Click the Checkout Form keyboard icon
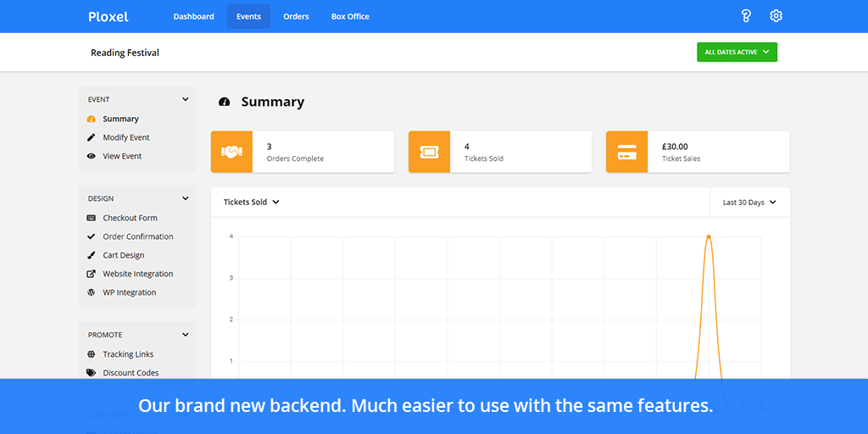Viewport: 868px width, 434px height. click(x=92, y=218)
